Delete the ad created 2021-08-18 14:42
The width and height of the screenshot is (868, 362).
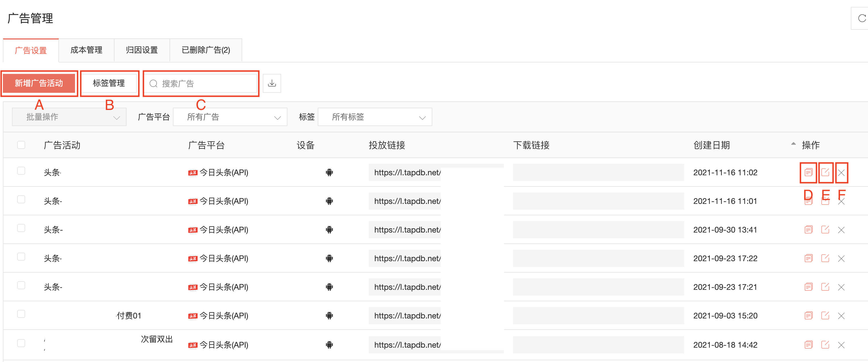click(841, 345)
